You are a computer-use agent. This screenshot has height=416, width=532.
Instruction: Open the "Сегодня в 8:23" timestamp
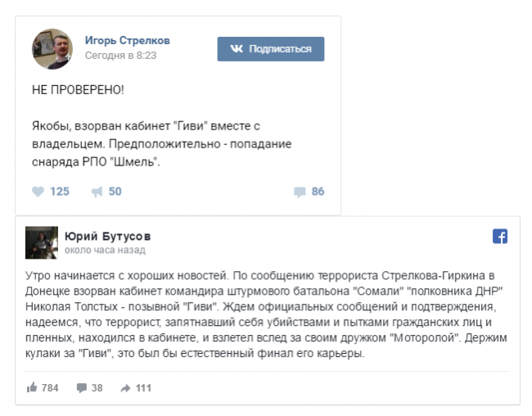[x=120, y=56]
